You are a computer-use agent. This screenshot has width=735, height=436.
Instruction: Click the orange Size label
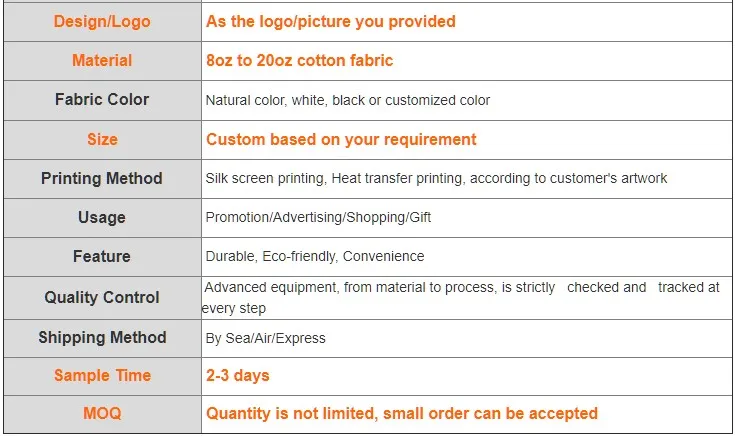coord(102,139)
